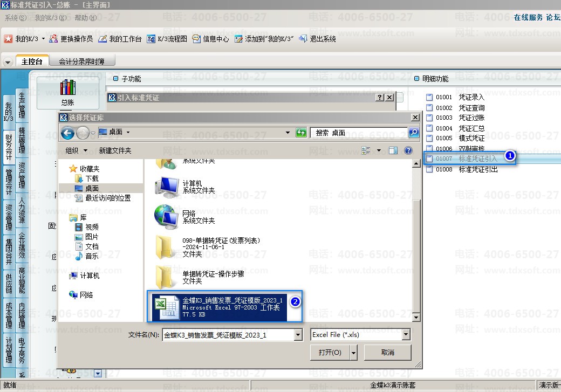561x392 pixels.
Task: Select the 01003 凭证过账 item box
Action: pos(429,118)
